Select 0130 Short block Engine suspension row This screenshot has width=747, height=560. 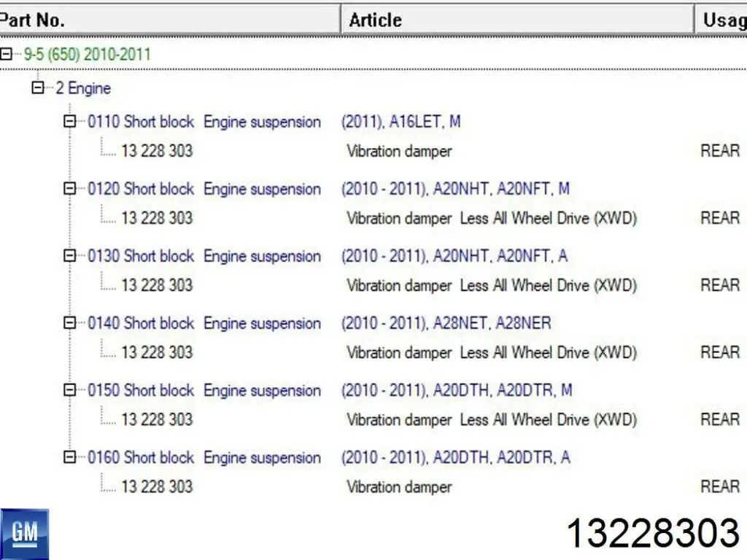pyautogui.click(x=204, y=256)
